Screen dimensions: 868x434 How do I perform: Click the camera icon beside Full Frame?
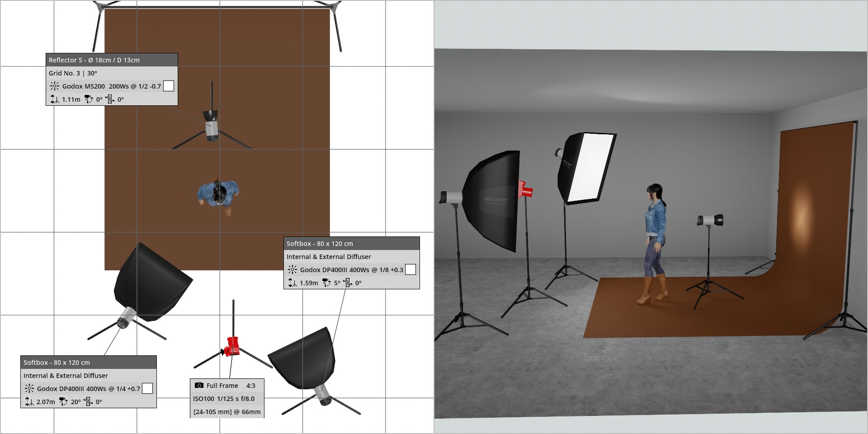click(x=199, y=385)
